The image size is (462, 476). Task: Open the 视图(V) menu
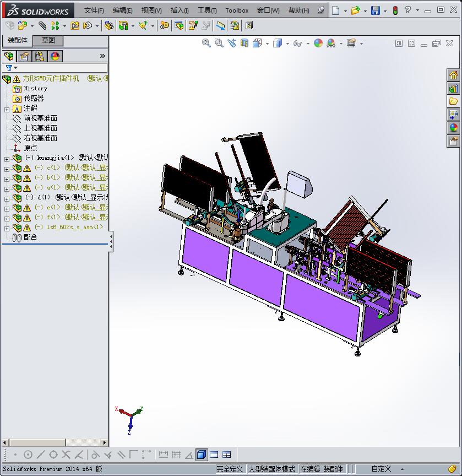pyautogui.click(x=151, y=10)
